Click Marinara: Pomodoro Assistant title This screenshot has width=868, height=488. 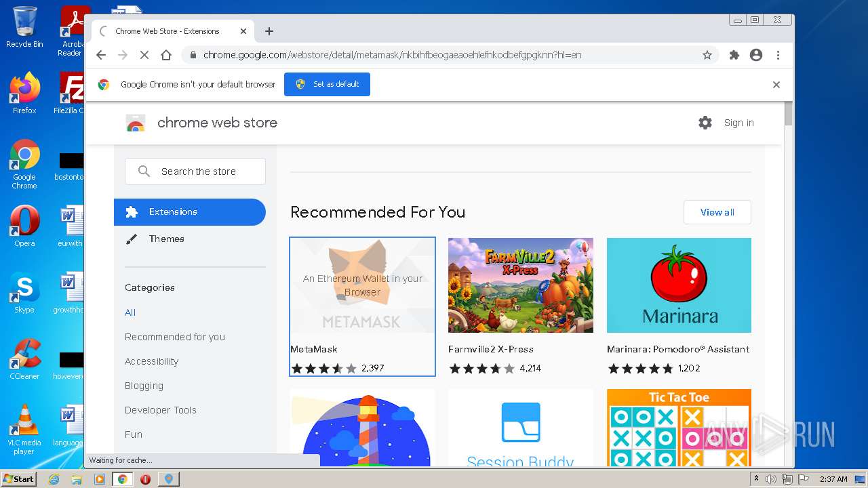(678, 349)
